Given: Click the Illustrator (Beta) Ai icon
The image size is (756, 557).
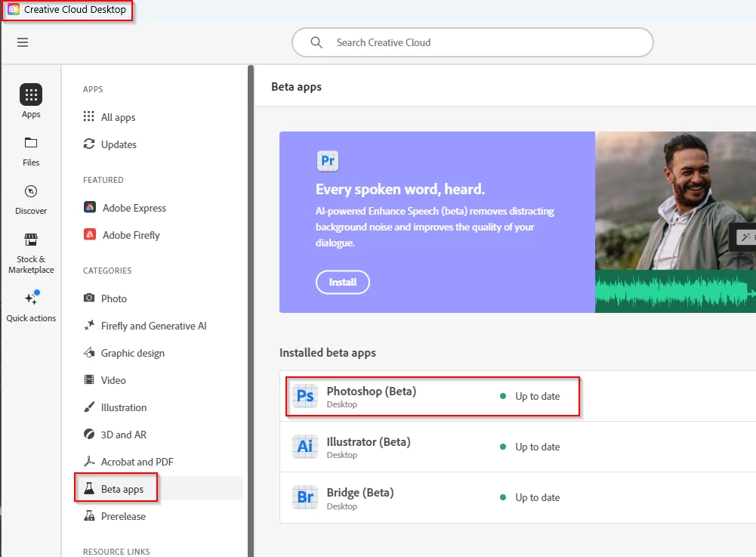Looking at the screenshot, I should 304,447.
